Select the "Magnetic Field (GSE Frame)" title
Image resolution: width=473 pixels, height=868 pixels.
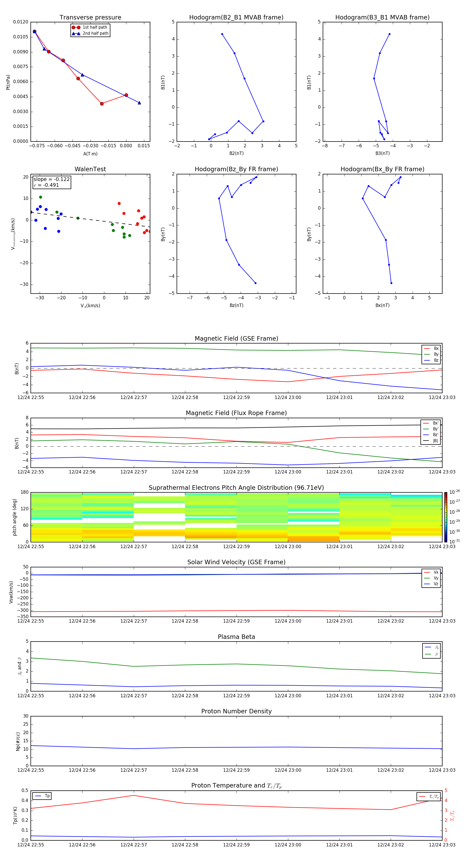(236, 339)
